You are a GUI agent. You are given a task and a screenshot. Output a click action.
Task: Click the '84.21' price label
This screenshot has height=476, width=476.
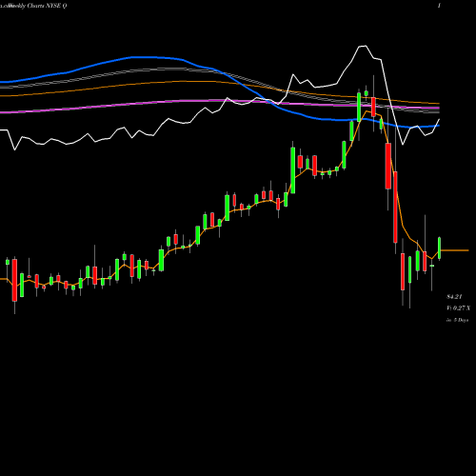point(454,297)
